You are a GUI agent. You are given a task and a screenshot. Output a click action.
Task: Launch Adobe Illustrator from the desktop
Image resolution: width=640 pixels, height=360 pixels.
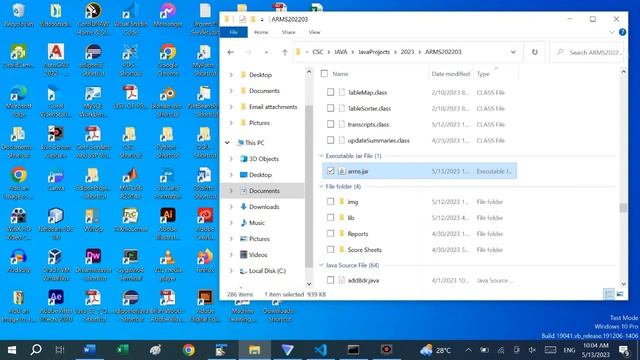168,224
